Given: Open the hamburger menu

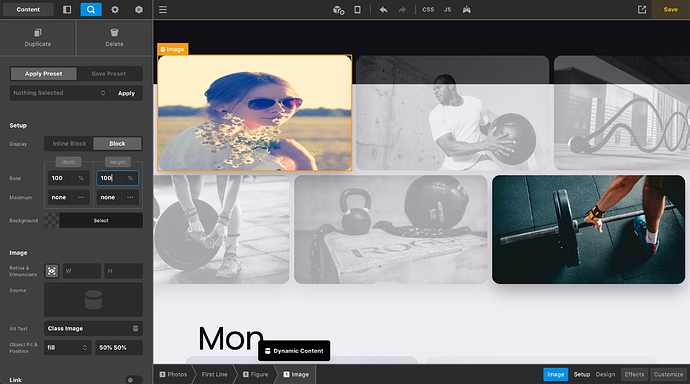Looking at the screenshot, I should point(163,9).
